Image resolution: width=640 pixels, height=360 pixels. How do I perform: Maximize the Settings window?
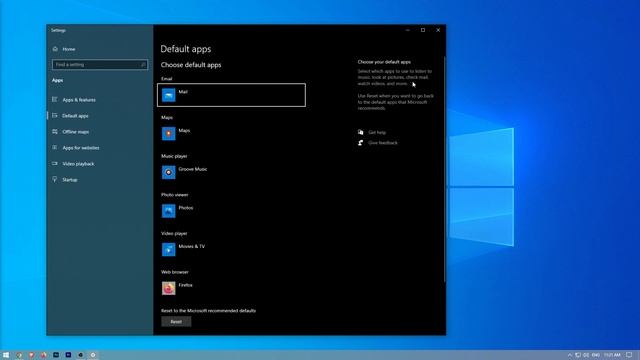click(x=423, y=30)
